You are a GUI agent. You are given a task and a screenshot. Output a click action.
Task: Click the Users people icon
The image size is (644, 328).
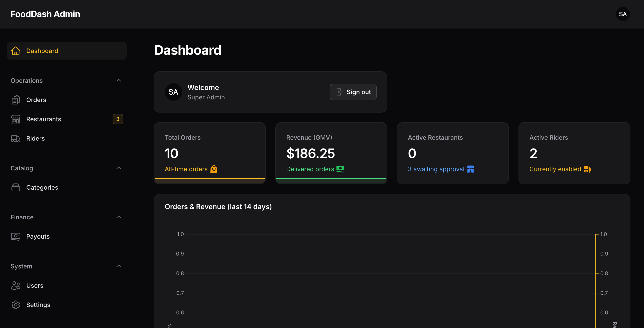[x=16, y=286]
